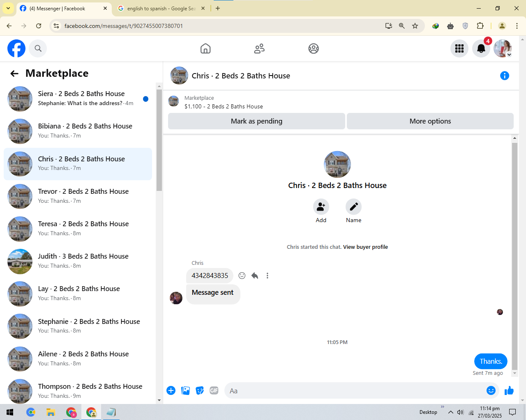Open the Groups icon in top bar
The image size is (526, 420).
pyautogui.click(x=314, y=48)
